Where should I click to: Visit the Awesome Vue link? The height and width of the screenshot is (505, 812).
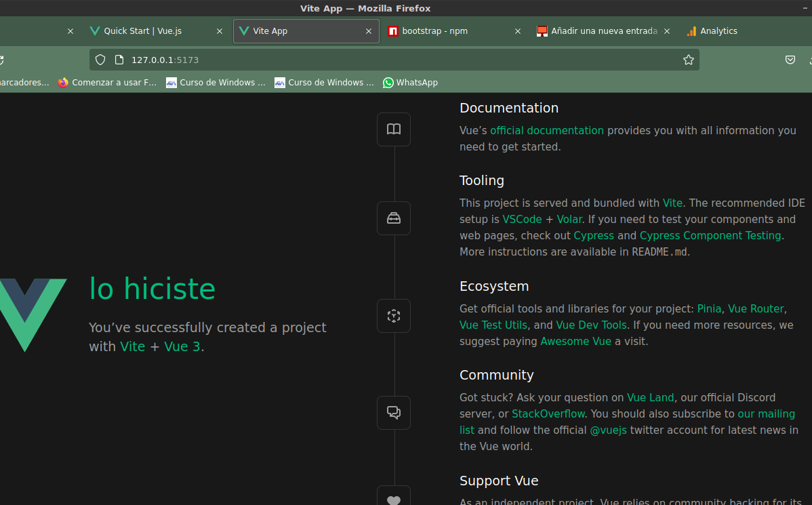click(576, 342)
